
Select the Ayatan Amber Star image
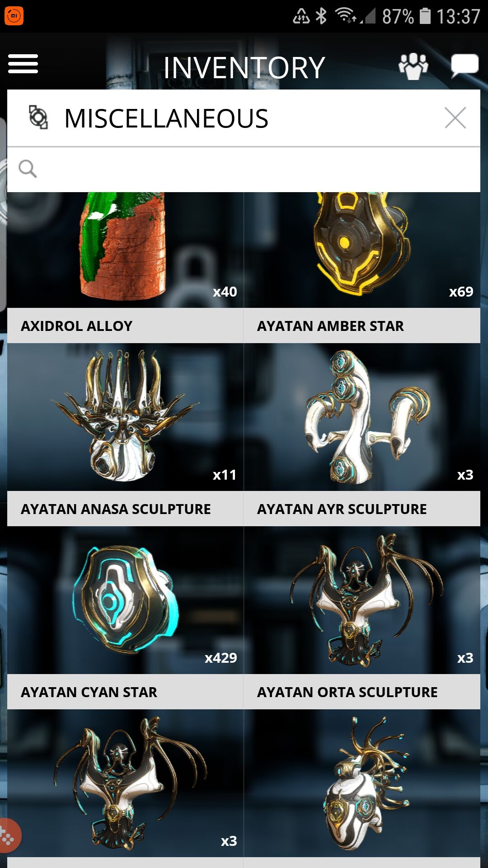click(362, 250)
